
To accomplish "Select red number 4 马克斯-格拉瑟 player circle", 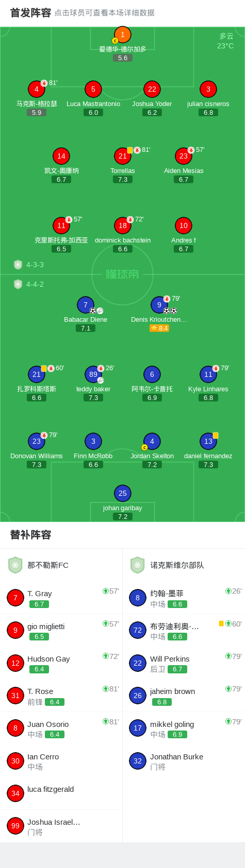I will 37,89.
